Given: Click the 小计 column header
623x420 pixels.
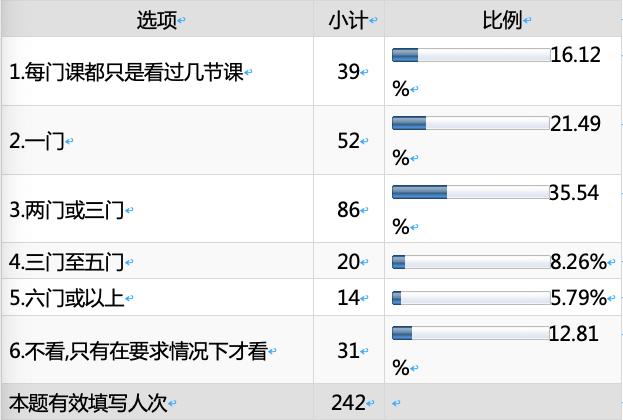Looking at the screenshot, I should coord(346,19).
